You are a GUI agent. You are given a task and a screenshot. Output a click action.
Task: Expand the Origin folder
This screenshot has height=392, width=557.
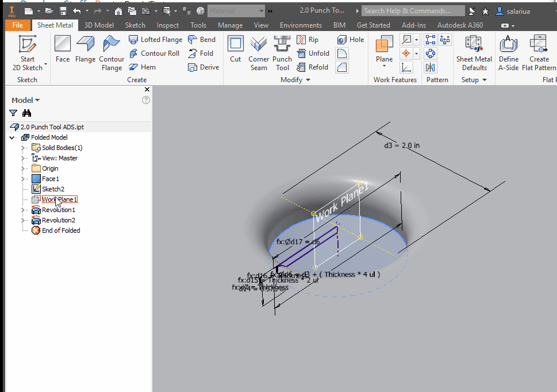tap(23, 168)
